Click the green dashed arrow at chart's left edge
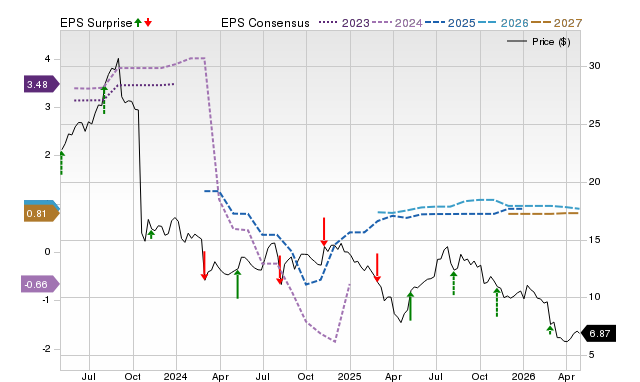640x382 pixels. (x=62, y=163)
